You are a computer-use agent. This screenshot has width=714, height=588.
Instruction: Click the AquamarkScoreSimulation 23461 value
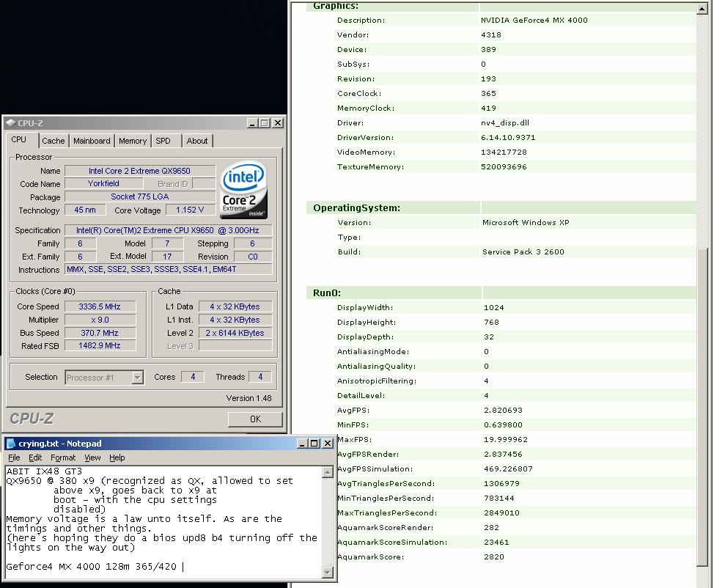pos(496,543)
